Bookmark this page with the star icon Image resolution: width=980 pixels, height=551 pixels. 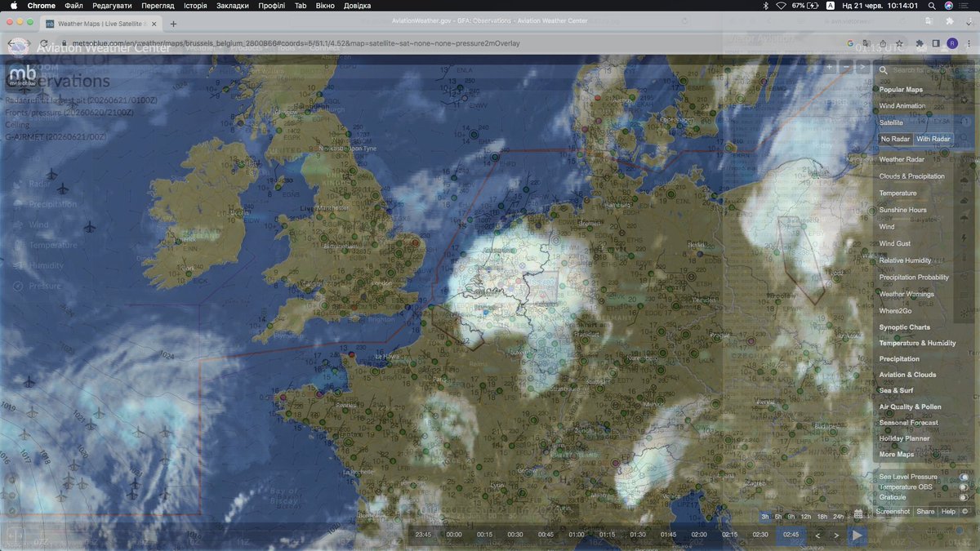(x=899, y=43)
